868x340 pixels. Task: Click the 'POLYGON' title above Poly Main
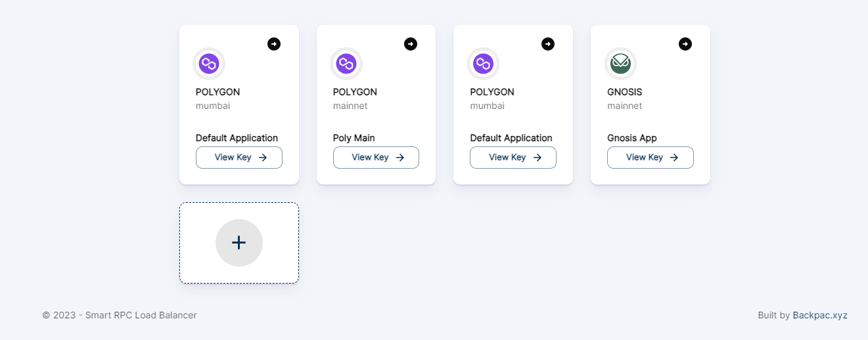355,92
